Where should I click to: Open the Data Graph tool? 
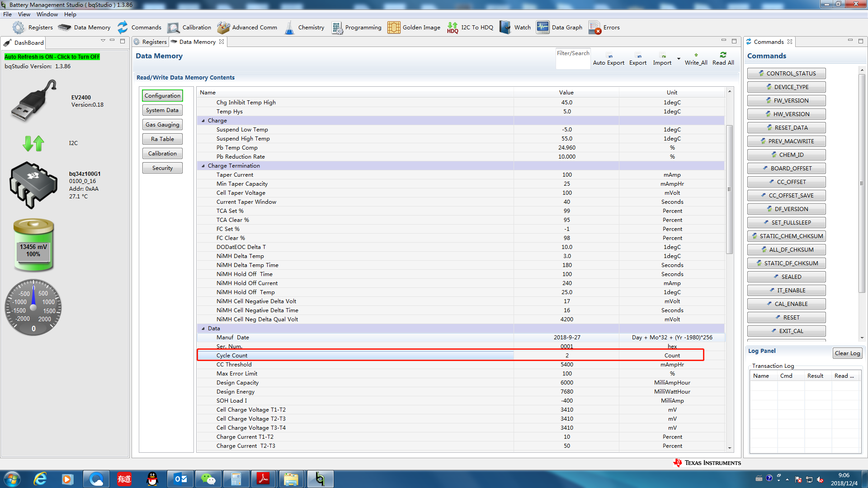pyautogui.click(x=542, y=28)
